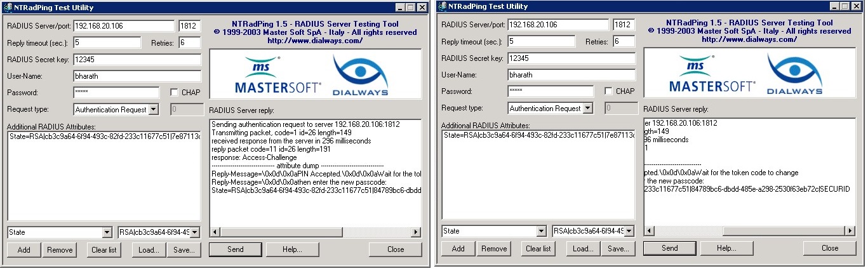The width and height of the screenshot is (868, 271).
Task: Open the dialways.com link in left window
Action: (316, 41)
